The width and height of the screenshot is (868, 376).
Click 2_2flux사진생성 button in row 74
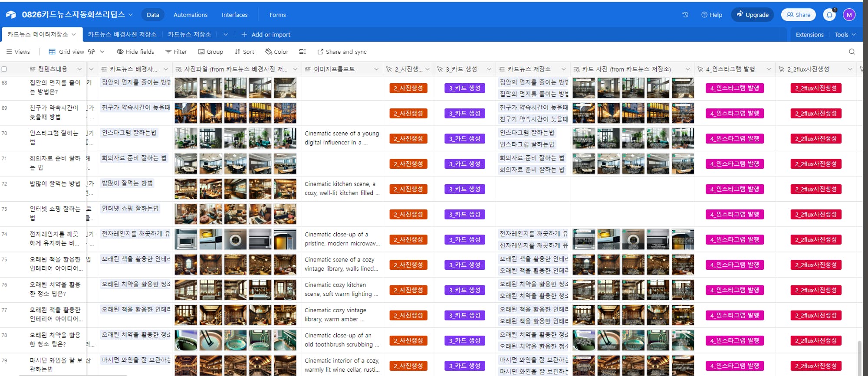(x=816, y=240)
